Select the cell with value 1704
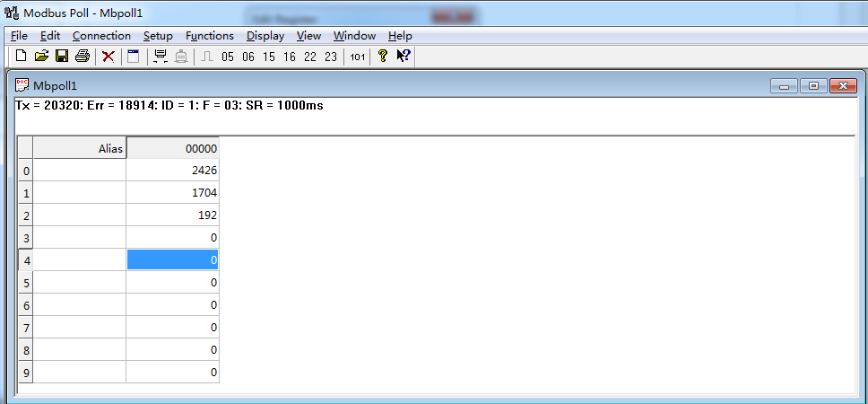868x404 pixels. pyautogui.click(x=173, y=193)
